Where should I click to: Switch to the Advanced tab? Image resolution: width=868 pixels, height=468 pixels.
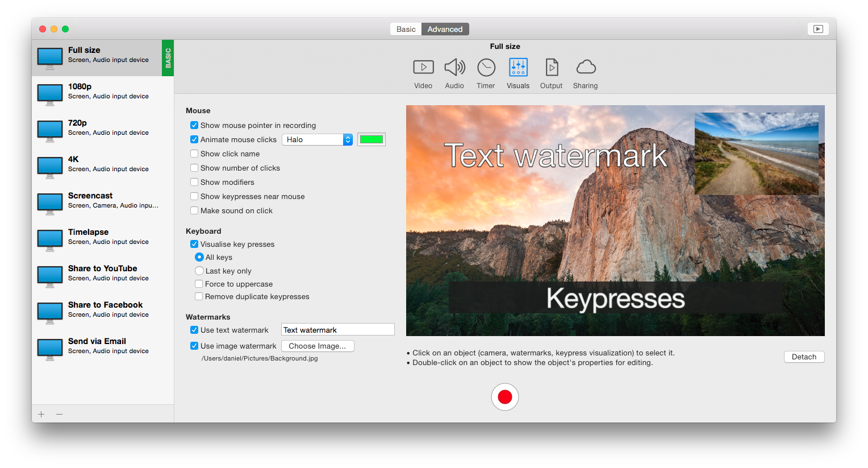click(445, 29)
